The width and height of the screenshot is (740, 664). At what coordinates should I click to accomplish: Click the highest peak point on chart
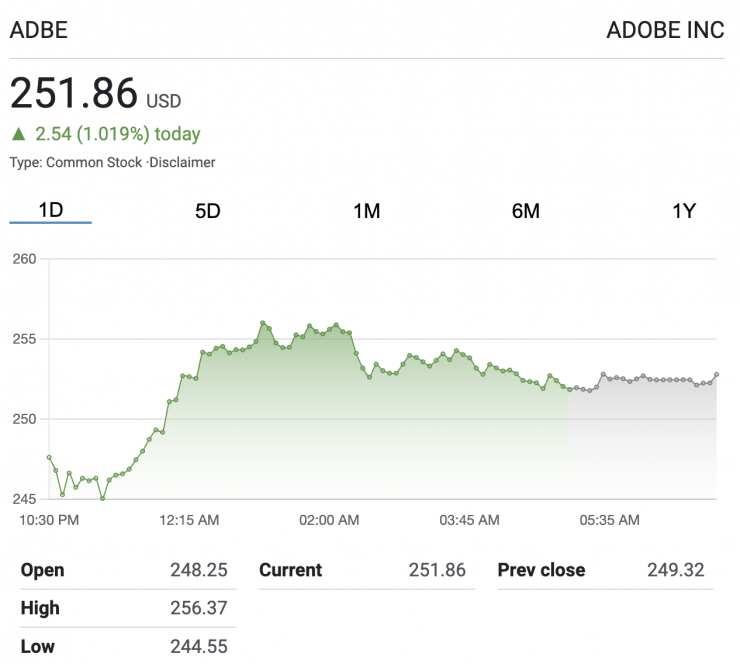[x=263, y=323]
